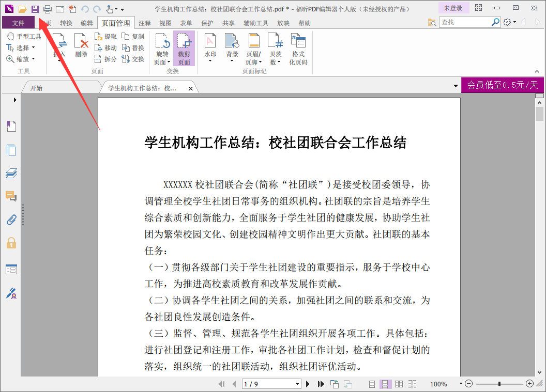Delete page with the 删除 icon
Screen dimensions: 546x392
coord(81,45)
